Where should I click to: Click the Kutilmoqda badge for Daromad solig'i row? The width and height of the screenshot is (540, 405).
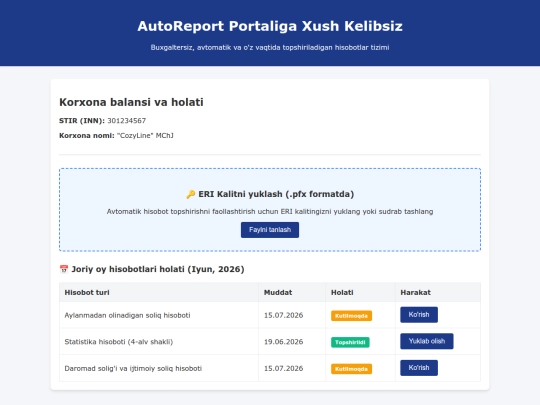point(351,369)
